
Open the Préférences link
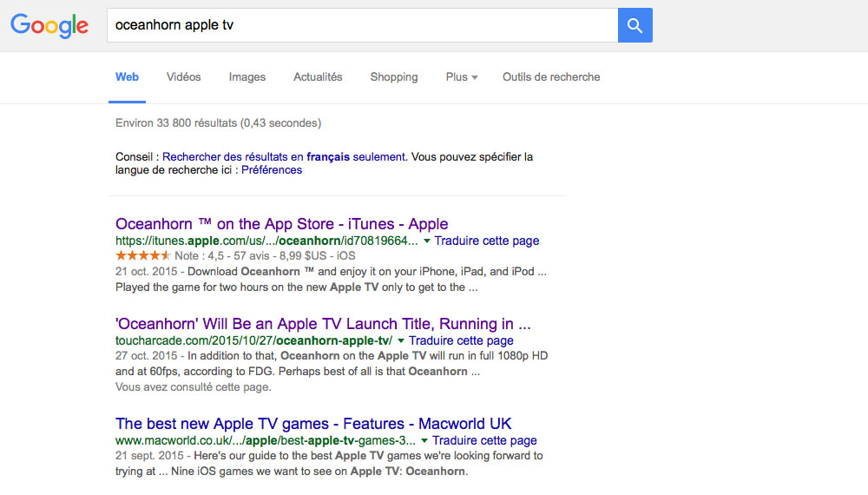272,170
